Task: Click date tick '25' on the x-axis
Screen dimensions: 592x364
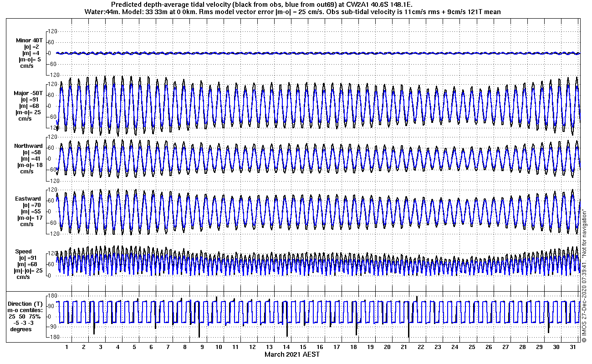Action: pos(471,347)
